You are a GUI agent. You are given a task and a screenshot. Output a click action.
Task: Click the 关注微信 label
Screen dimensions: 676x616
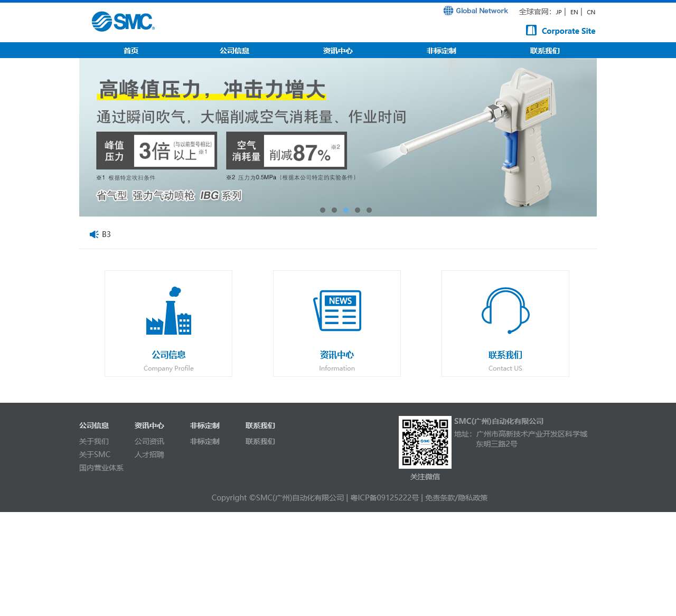(425, 477)
